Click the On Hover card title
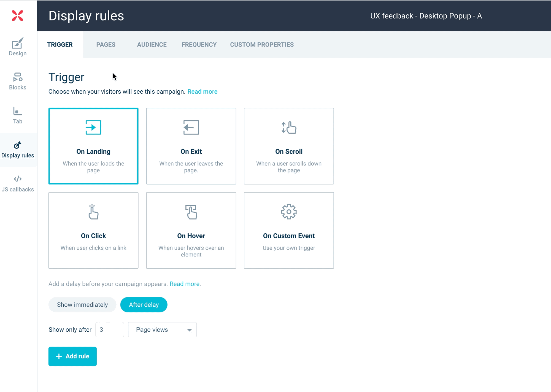This screenshot has height=392, width=551. click(191, 236)
